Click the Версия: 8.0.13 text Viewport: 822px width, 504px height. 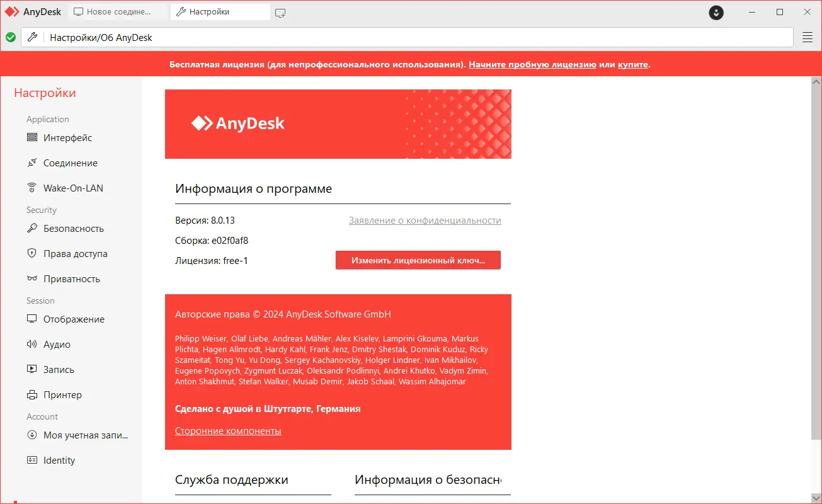point(205,220)
